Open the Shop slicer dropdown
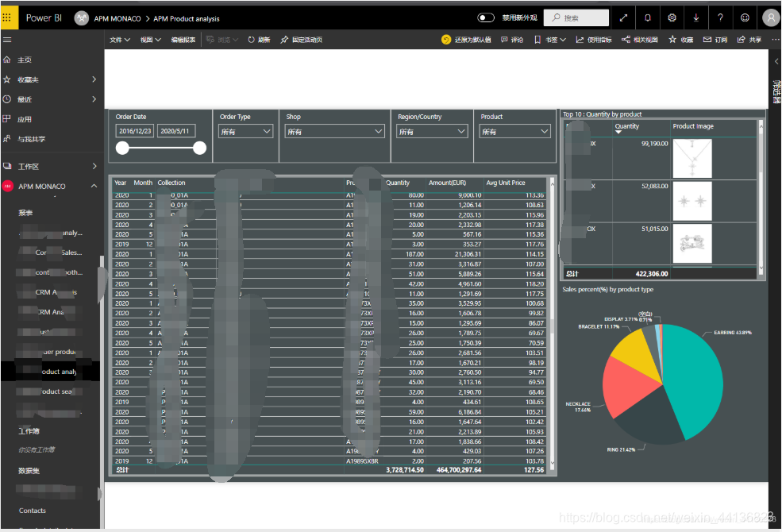The image size is (782, 532). tap(335, 132)
